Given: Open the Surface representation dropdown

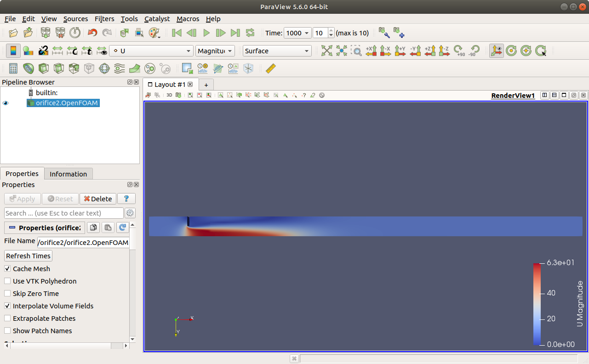Looking at the screenshot, I should 277,51.
